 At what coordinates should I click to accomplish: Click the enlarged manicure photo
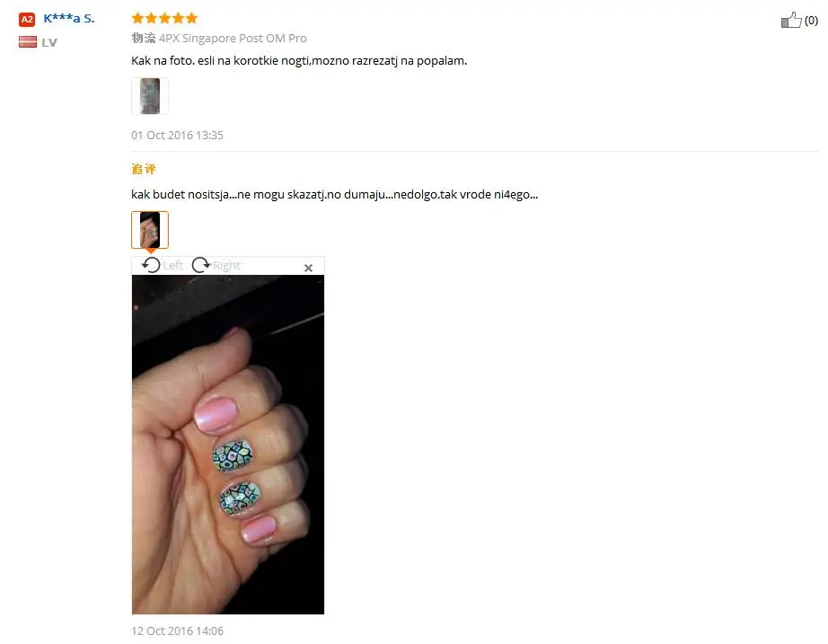[228, 445]
